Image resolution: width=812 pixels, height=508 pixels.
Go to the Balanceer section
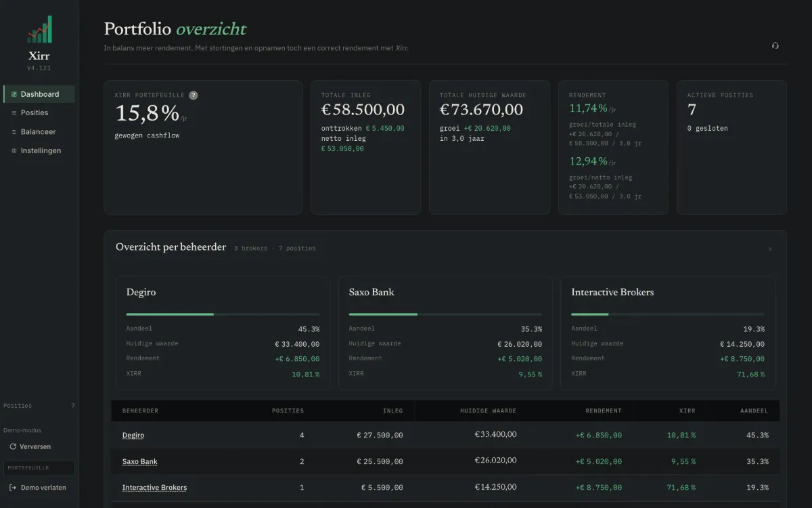pyautogui.click(x=39, y=132)
